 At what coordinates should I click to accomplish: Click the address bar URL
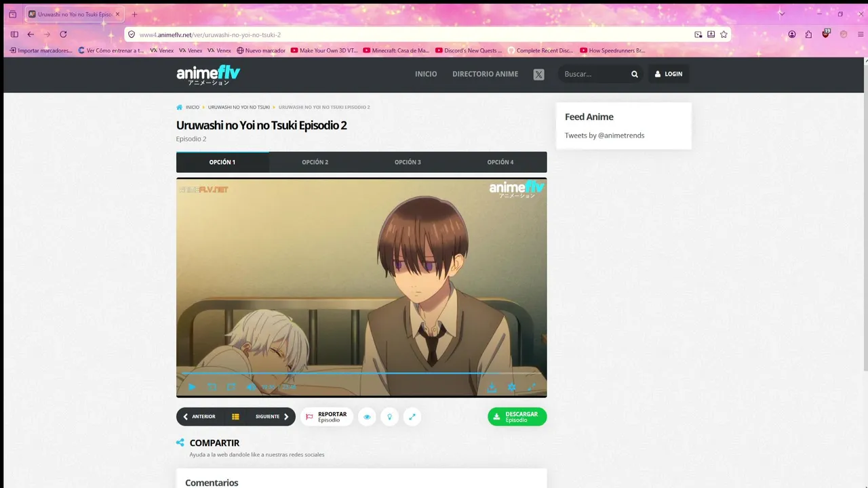coord(210,35)
